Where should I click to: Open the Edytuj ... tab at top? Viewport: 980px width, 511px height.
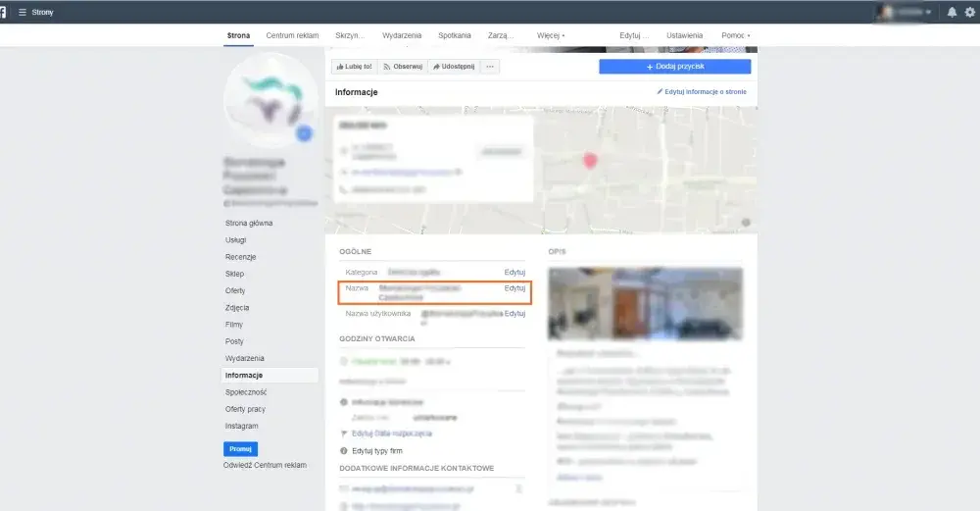(x=634, y=35)
